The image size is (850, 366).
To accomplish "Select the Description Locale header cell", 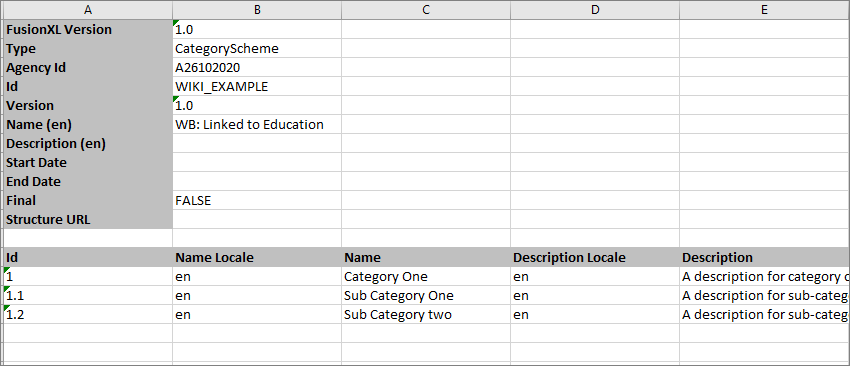I will coord(595,258).
